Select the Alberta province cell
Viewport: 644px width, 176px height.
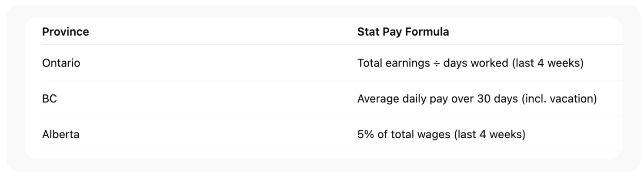(60, 135)
